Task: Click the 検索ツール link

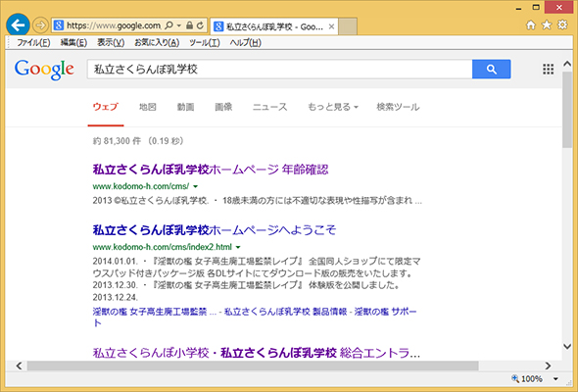Action: coord(398,107)
